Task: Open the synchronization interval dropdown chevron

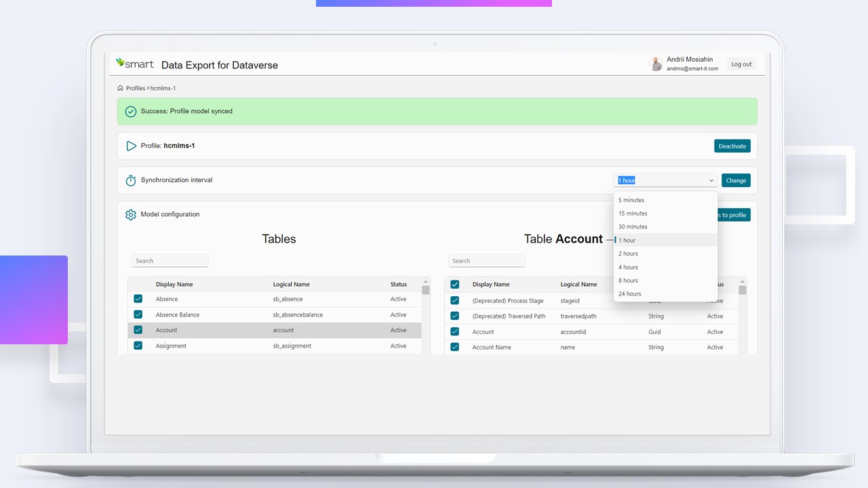Action: tap(711, 180)
